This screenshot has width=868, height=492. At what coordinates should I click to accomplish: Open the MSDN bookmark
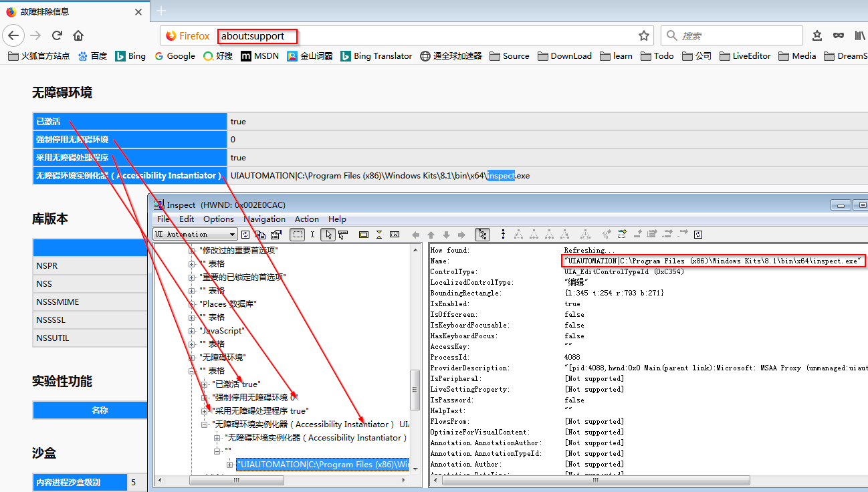pyautogui.click(x=259, y=55)
